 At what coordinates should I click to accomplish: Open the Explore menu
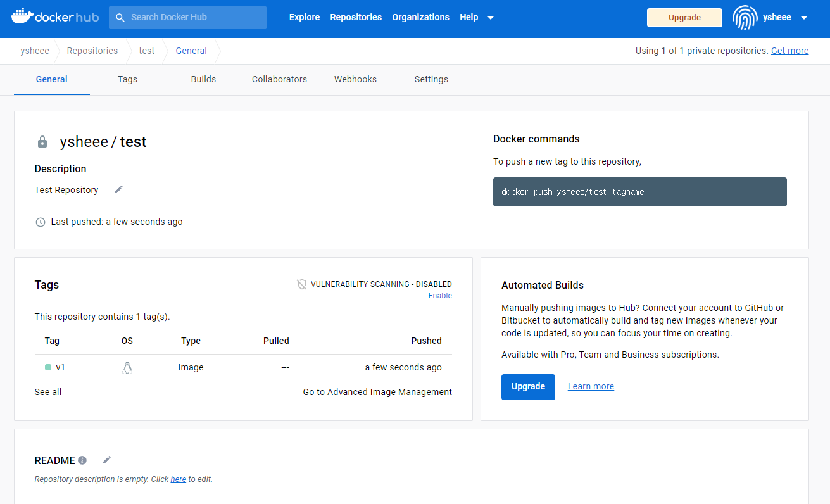click(x=305, y=17)
